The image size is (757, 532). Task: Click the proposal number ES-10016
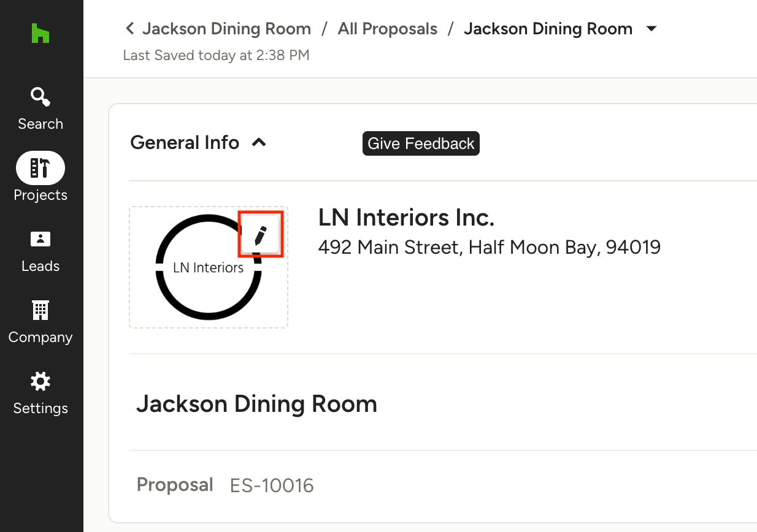[272, 485]
